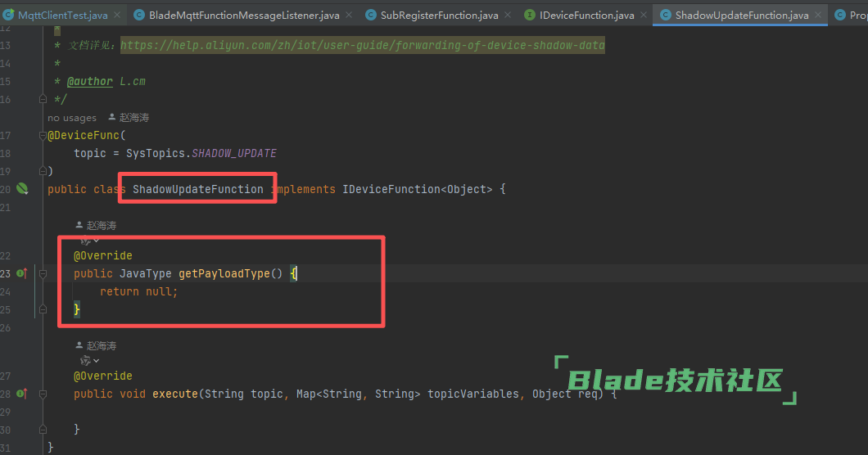Fold the getPayloadType method body
This screenshot has height=455, width=868.
pyautogui.click(x=43, y=273)
